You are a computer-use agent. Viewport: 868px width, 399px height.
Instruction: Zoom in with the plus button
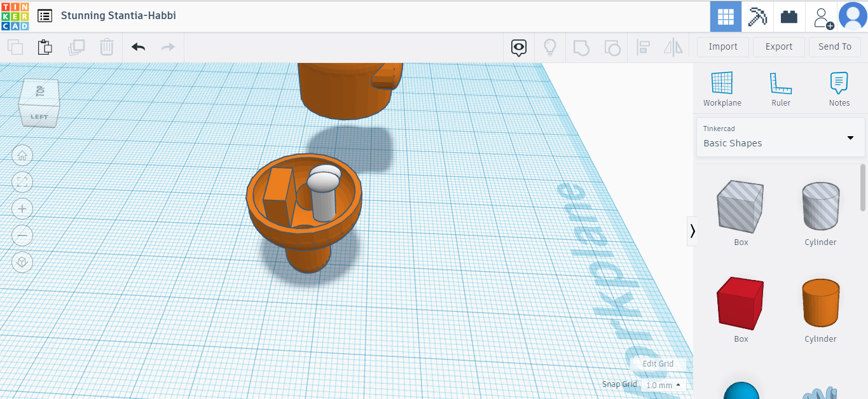click(x=22, y=209)
